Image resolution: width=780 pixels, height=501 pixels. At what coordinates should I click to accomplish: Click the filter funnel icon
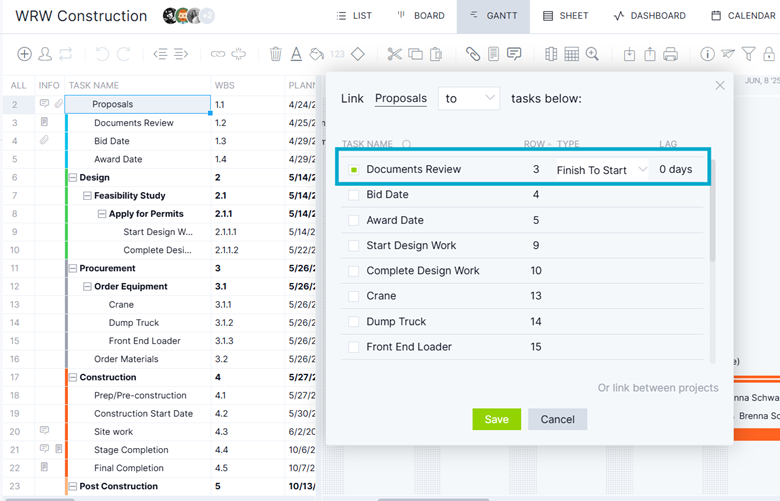748,54
